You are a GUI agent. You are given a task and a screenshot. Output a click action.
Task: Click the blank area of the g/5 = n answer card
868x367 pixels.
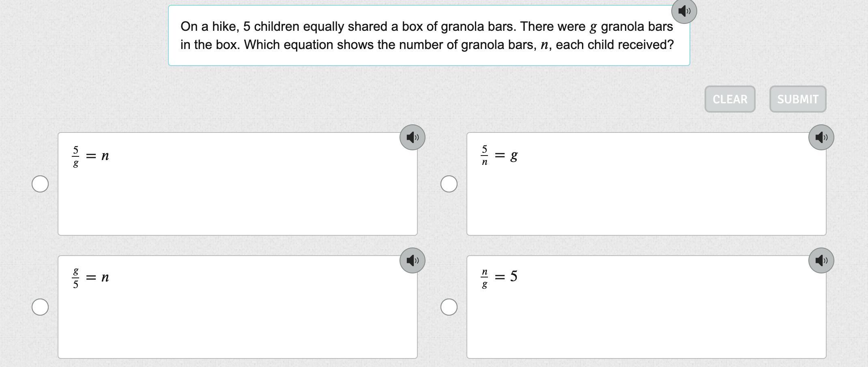point(238,322)
